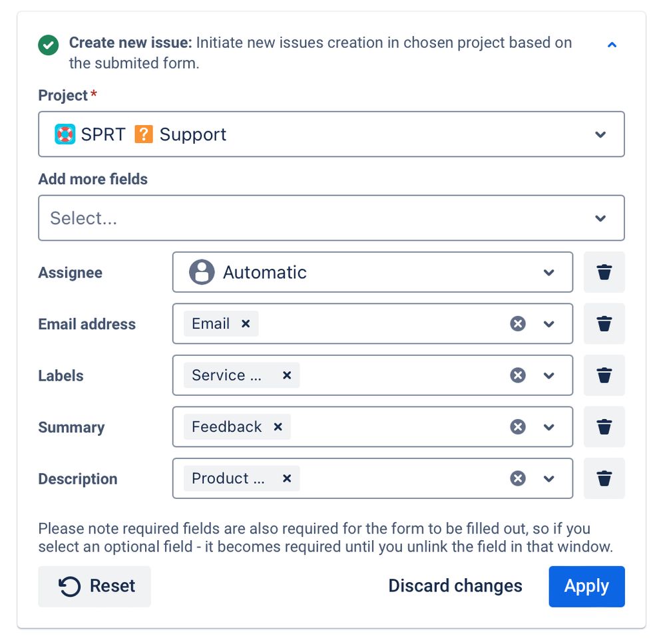Click trash icon next to Labels
The height and width of the screenshot is (644, 665).
coord(604,375)
